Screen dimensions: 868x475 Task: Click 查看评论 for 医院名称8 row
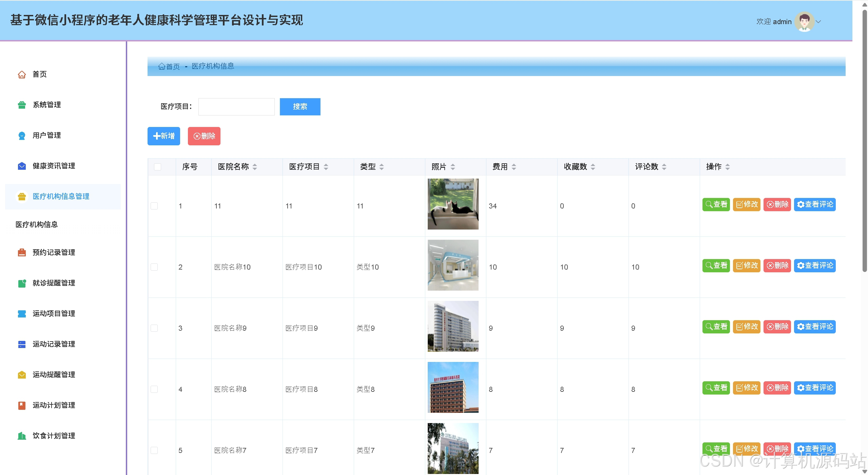(x=815, y=388)
